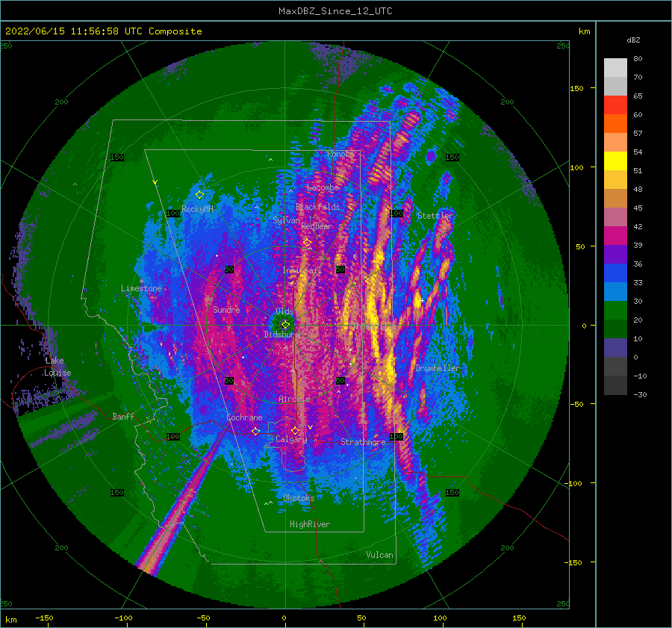Viewport: 672px width, 628px height.
Task: Click the 100 km ring label near Strathmore
Action: coord(396,436)
